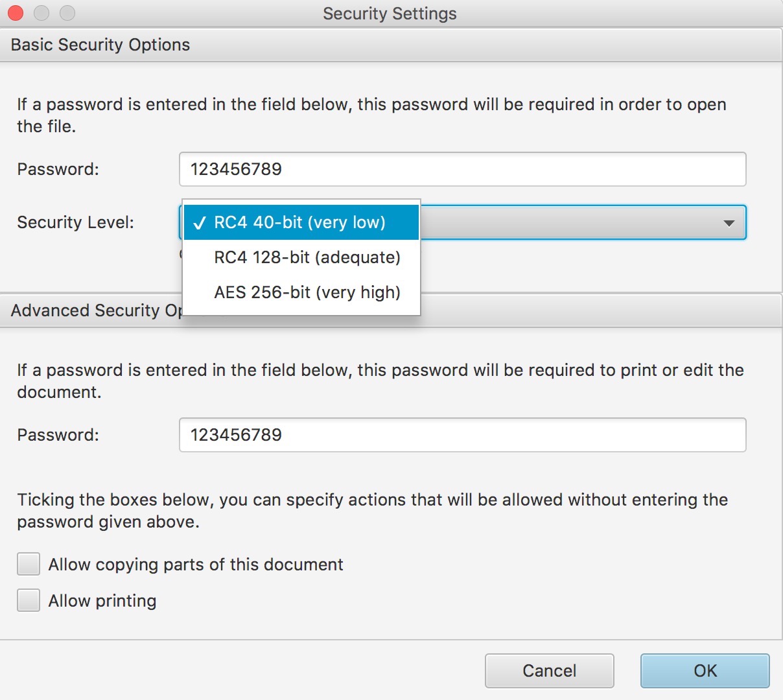Image resolution: width=783 pixels, height=700 pixels.
Task: Collapse the Advanced Security Options section
Action: coord(91,311)
